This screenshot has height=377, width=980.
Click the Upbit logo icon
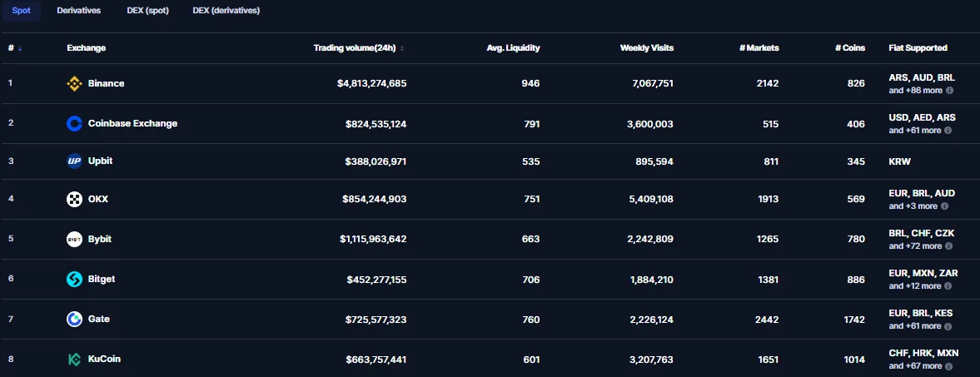click(74, 161)
